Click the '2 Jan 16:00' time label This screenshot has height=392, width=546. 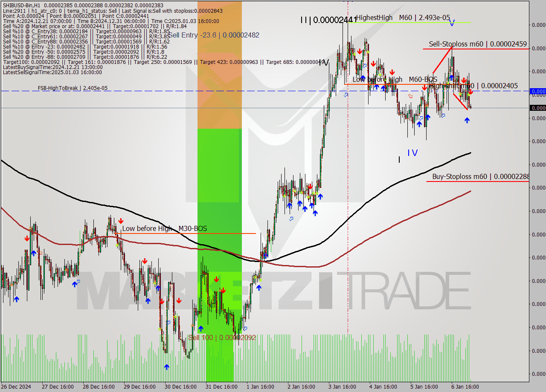tap(301, 387)
